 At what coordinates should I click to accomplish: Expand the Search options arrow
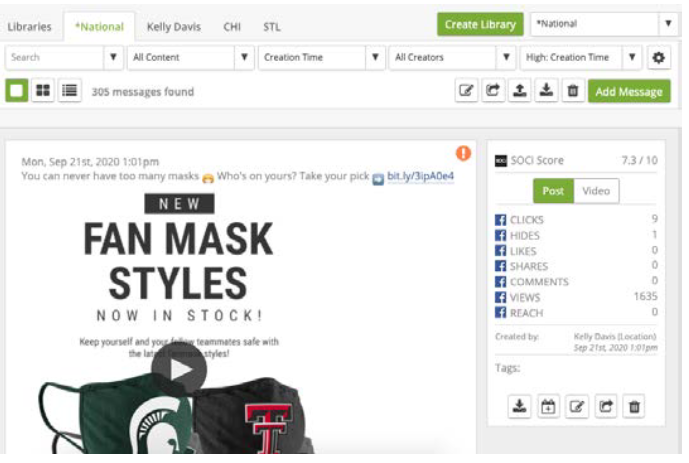coord(113,58)
